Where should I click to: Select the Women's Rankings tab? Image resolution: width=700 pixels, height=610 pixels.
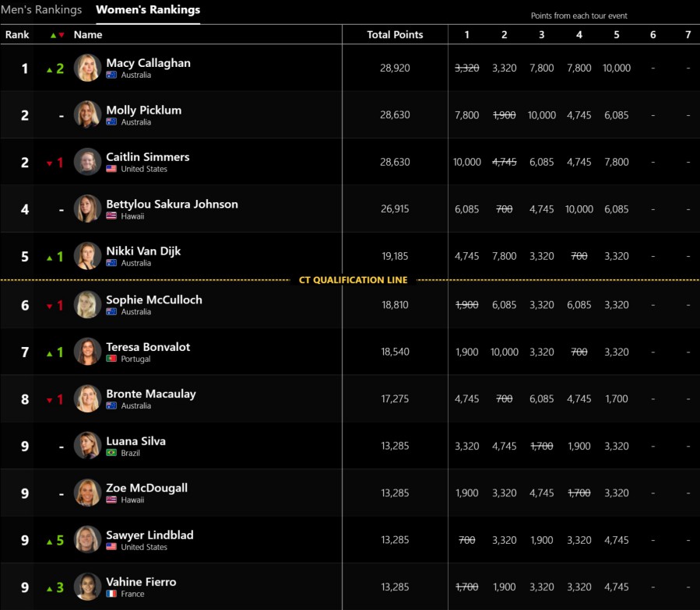click(x=148, y=10)
